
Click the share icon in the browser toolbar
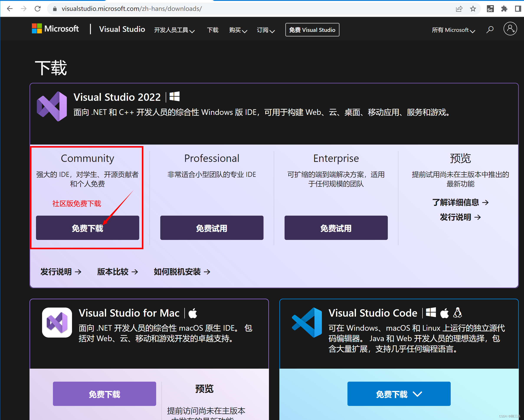pos(459,8)
